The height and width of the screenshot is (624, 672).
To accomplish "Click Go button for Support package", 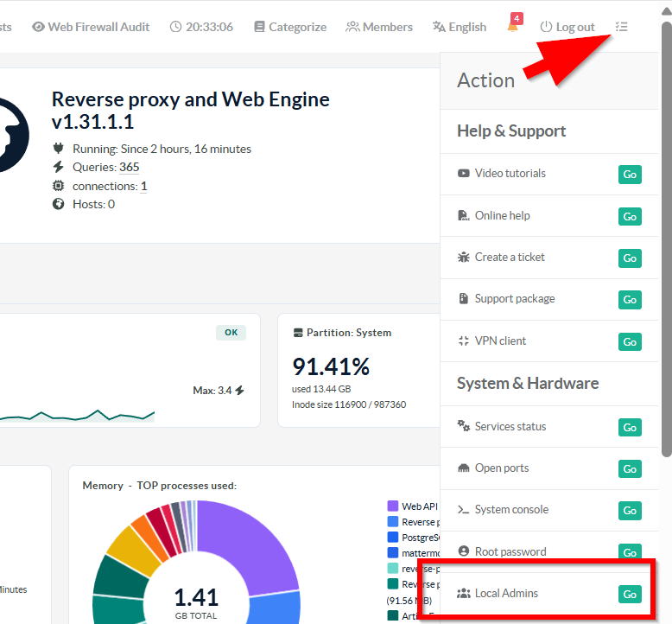I will (630, 300).
